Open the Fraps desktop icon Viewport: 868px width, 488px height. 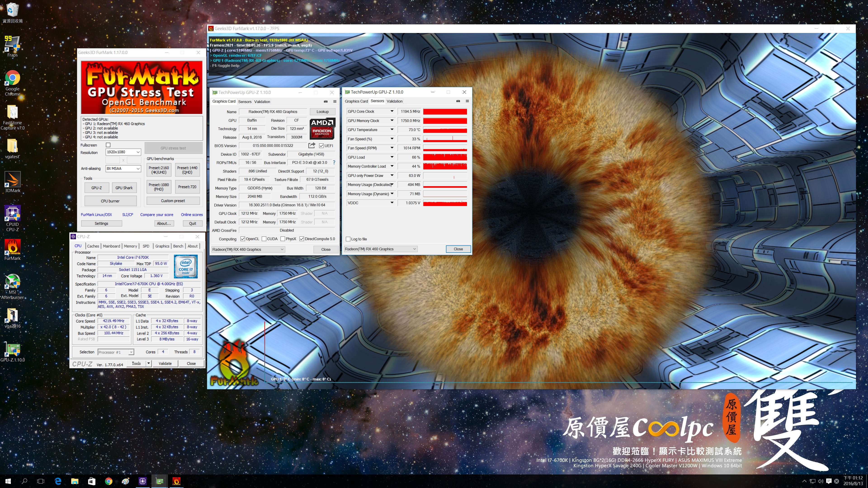click(x=12, y=46)
